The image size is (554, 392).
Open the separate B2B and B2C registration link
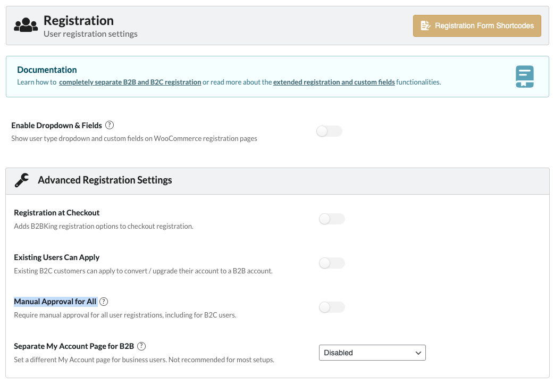pos(130,82)
